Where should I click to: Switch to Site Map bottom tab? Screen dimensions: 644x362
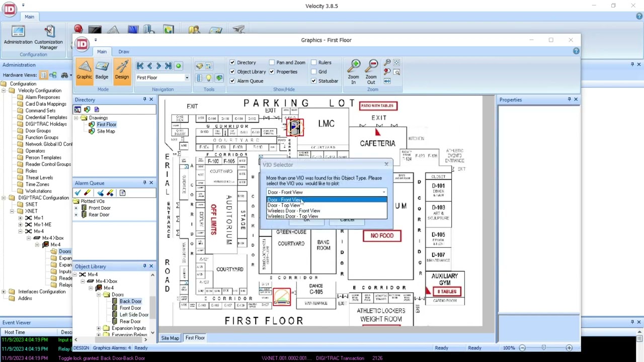[x=170, y=338]
